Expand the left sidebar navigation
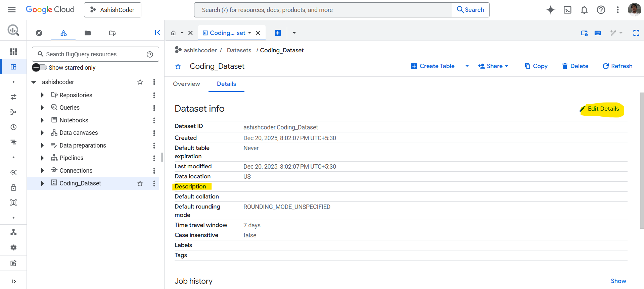This screenshot has width=644, height=289. 13,281
